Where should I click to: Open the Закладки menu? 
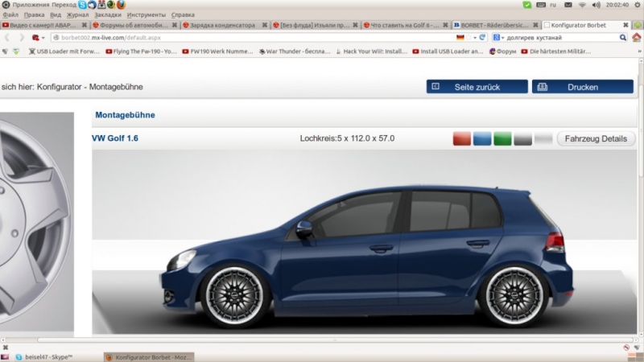[108, 14]
